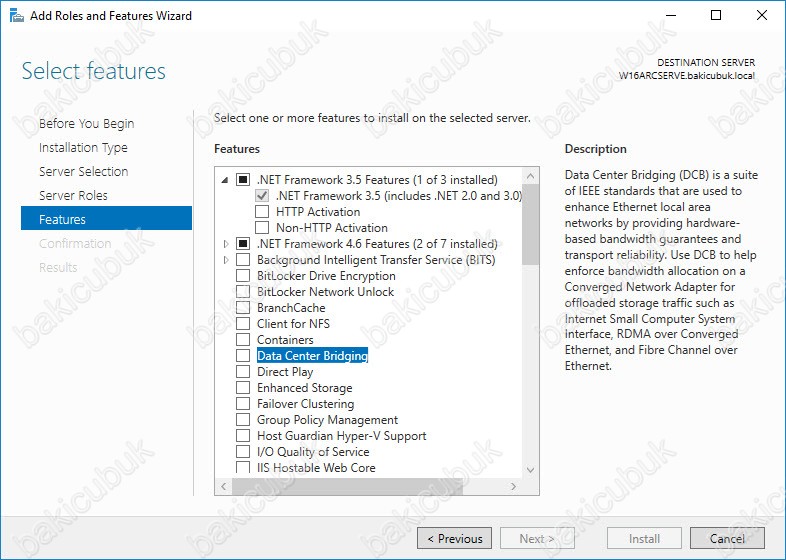Enable Background Intelligent Transfer Service checkbox

click(x=243, y=260)
